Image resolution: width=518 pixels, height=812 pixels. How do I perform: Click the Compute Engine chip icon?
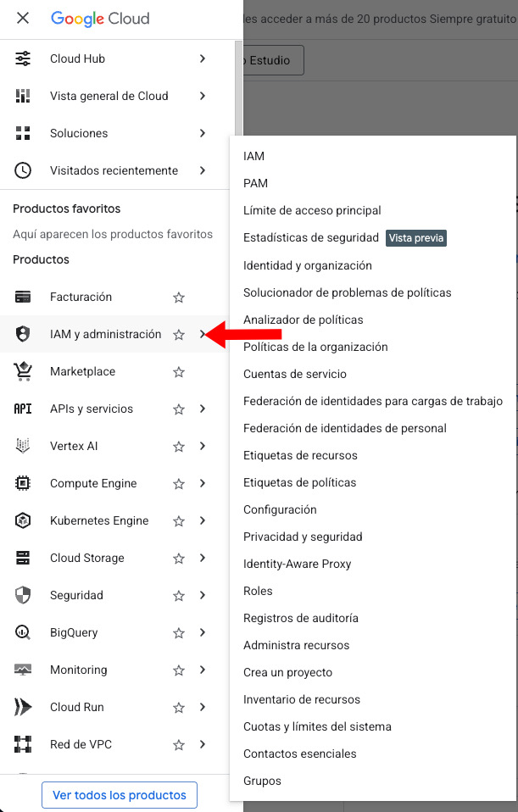pos(23,483)
